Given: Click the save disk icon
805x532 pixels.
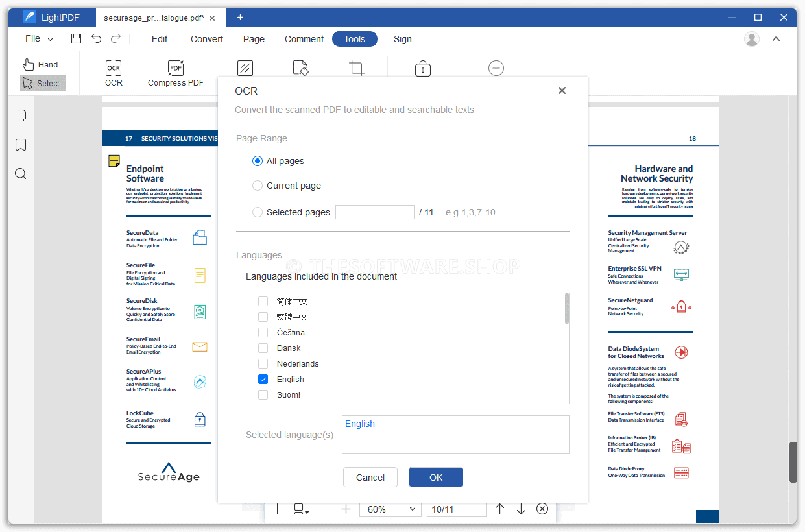Looking at the screenshot, I should [x=76, y=39].
